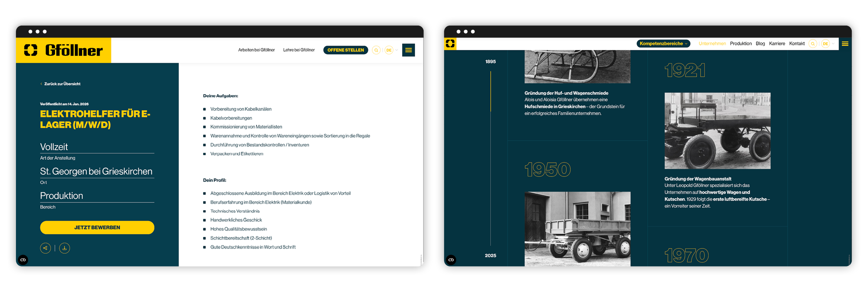Screen dimensions: 868x292
Task: Click the yellow timeline progress line
Action: 490,91
